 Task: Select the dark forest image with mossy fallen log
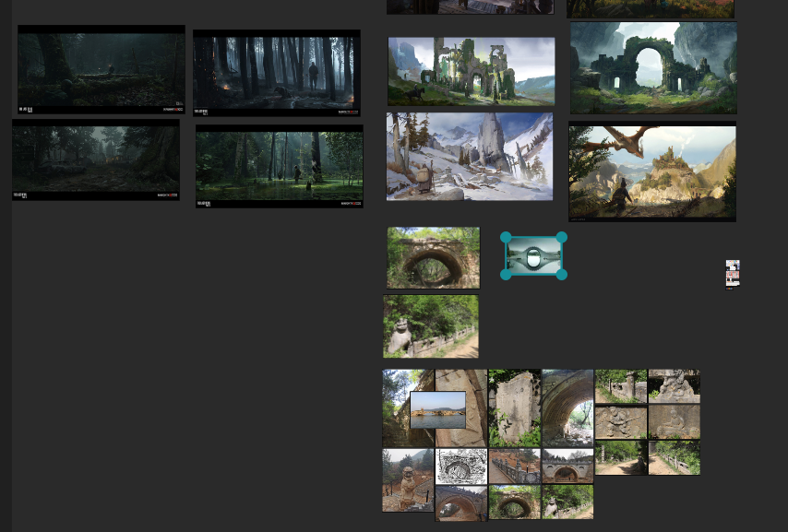[101, 69]
